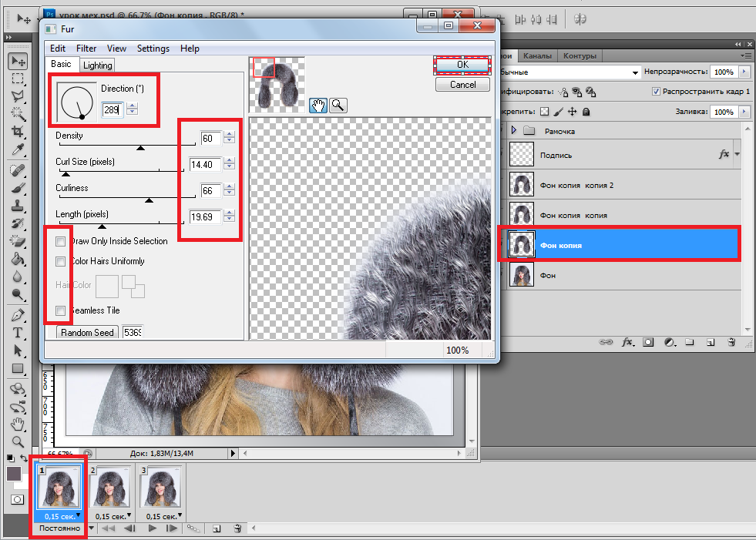
Task: Select the Eraser tool
Action: [x=18, y=240]
